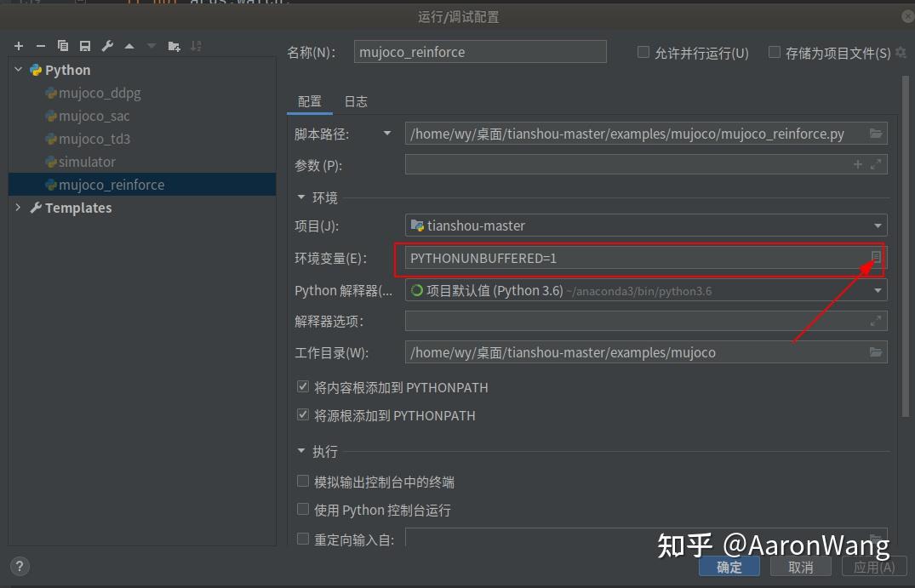Copy the mujoco_reinforce configuration

coord(62,45)
